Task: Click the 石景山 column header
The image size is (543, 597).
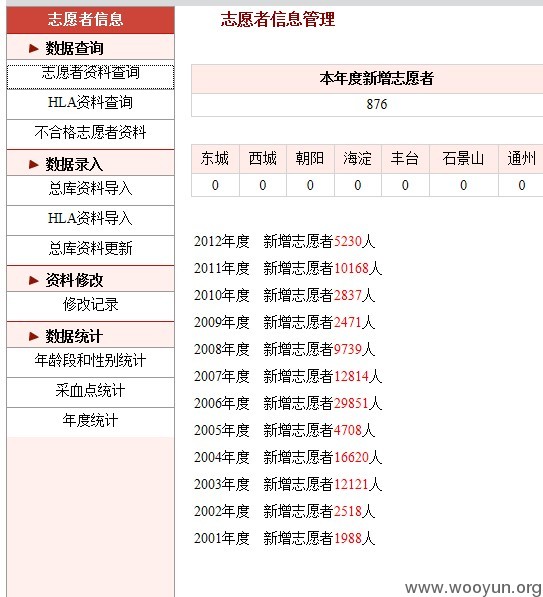Action: click(463, 158)
